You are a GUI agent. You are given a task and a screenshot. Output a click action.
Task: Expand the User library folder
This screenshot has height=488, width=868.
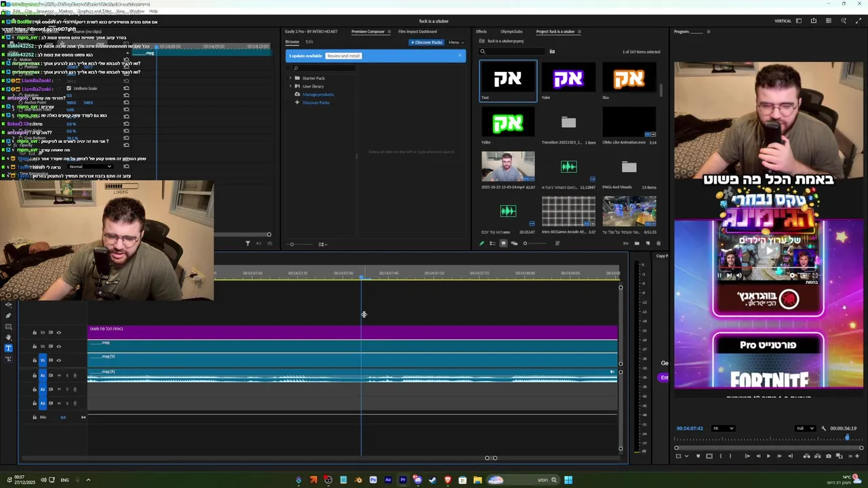pos(291,86)
